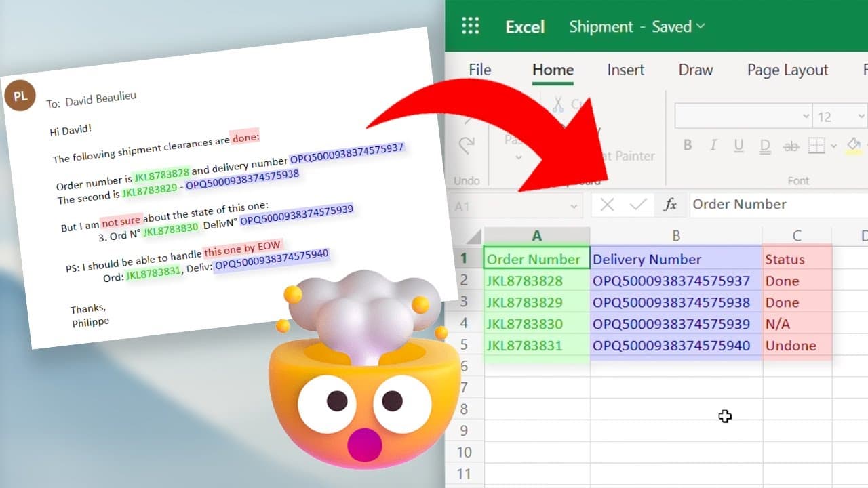Open the Shipment - Saved file menu
The height and width of the screenshot is (488, 868).
click(x=637, y=26)
